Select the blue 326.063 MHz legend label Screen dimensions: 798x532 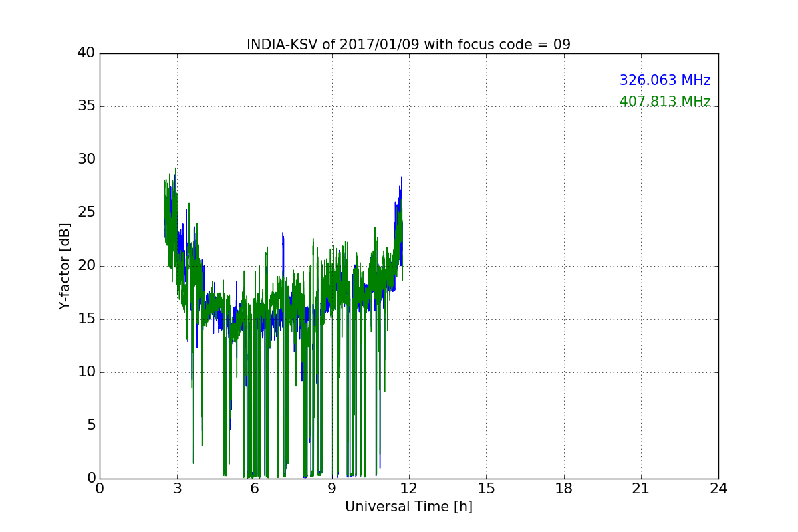(x=665, y=80)
